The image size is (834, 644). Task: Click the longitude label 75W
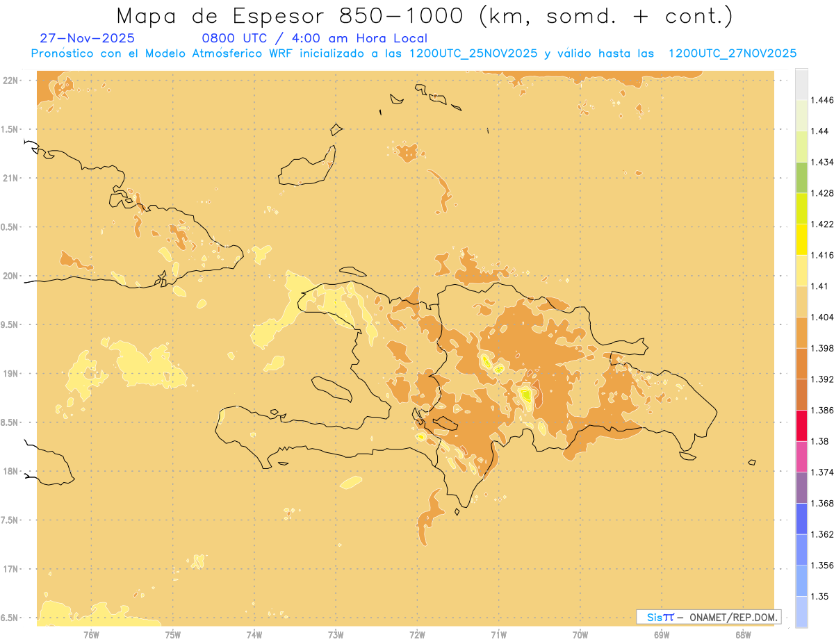(172, 634)
